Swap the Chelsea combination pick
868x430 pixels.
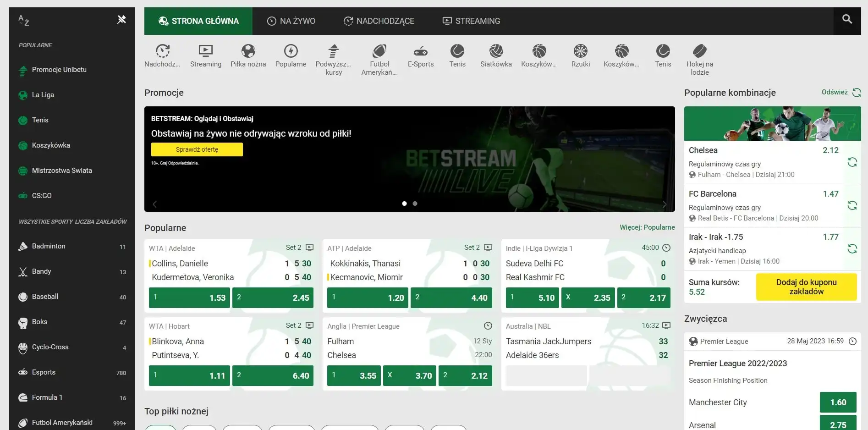852,162
